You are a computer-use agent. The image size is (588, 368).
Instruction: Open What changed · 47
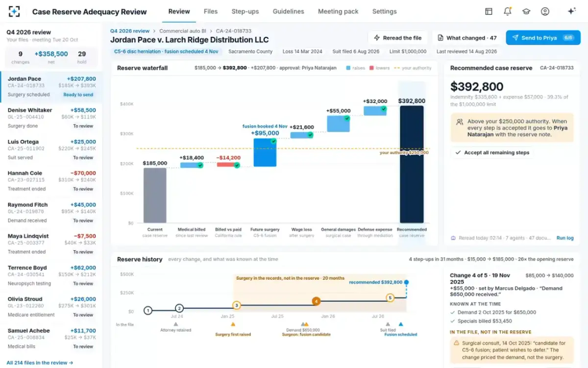pyautogui.click(x=467, y=38)
